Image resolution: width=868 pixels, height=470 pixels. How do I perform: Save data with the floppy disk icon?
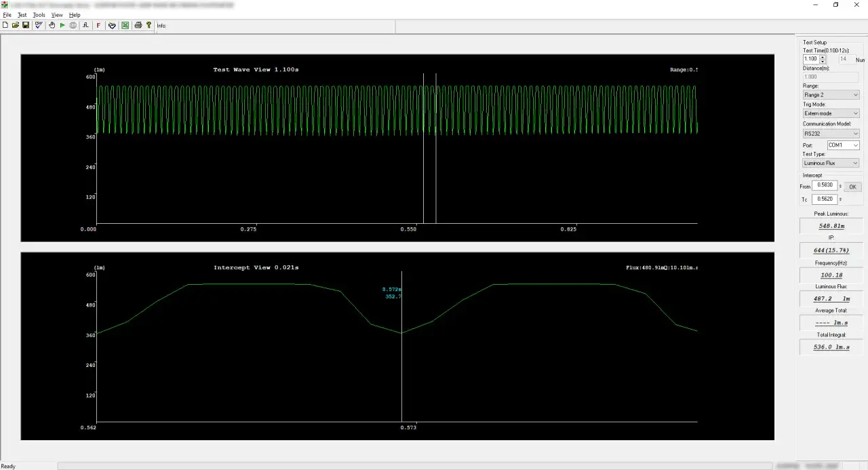coord(26,25)
